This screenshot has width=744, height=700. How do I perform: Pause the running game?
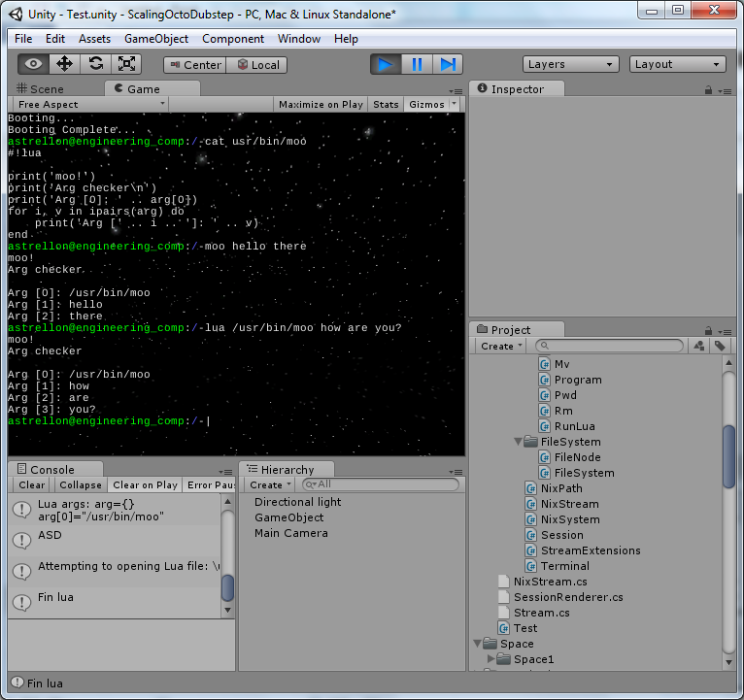pyautogui.click(x=417, y=64)
